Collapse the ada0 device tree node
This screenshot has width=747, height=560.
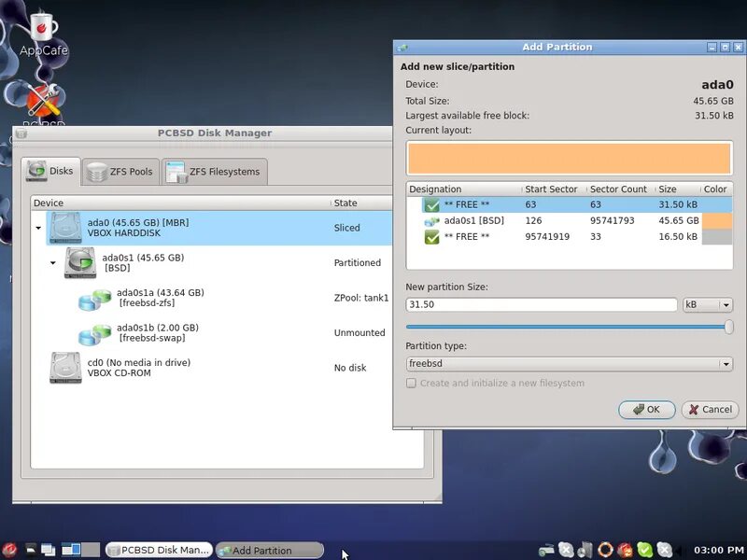38,228
